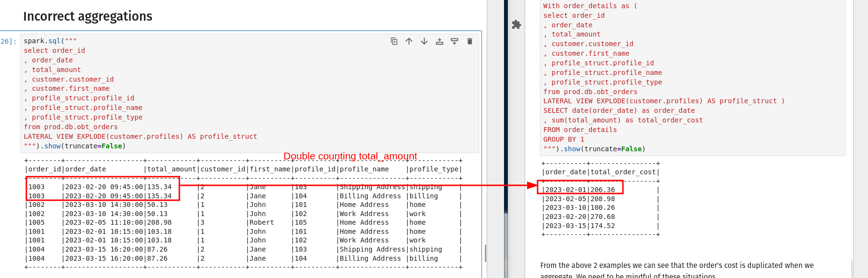Insert a new cell above
Viewport: 868px width, 278px height.
point(439,41)
